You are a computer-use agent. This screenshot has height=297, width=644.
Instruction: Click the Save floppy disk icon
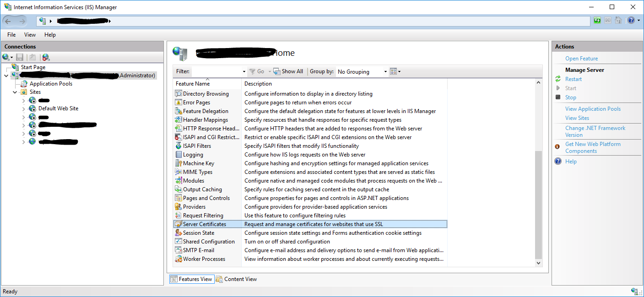20,57
